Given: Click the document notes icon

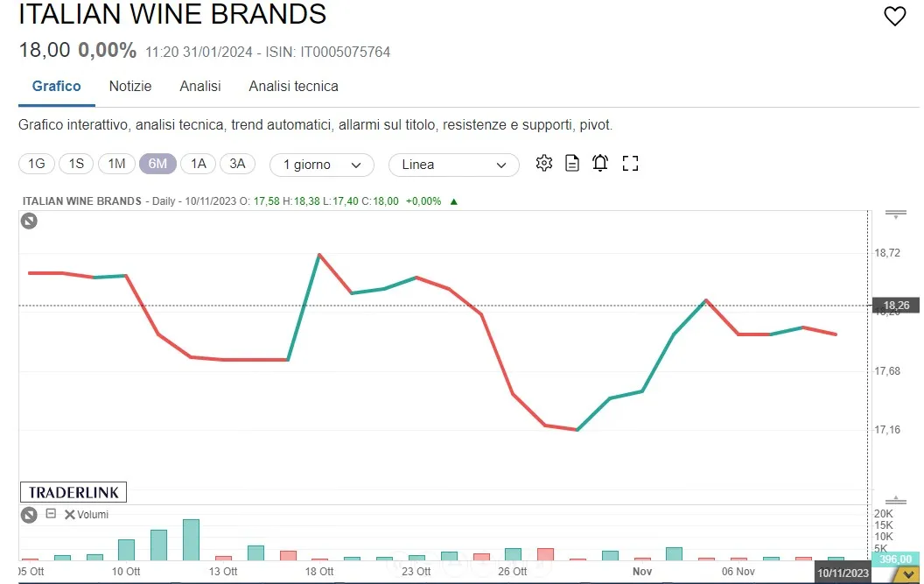Looking at the screenshot, I should tap(572, 164).
